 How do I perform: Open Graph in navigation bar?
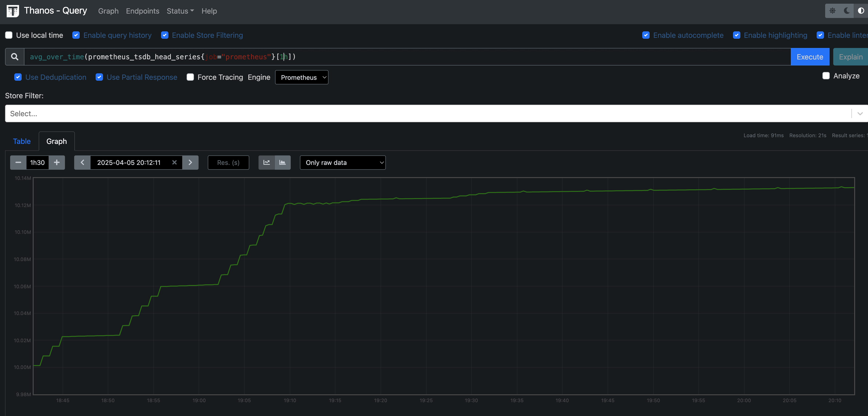tap(108, 11)
